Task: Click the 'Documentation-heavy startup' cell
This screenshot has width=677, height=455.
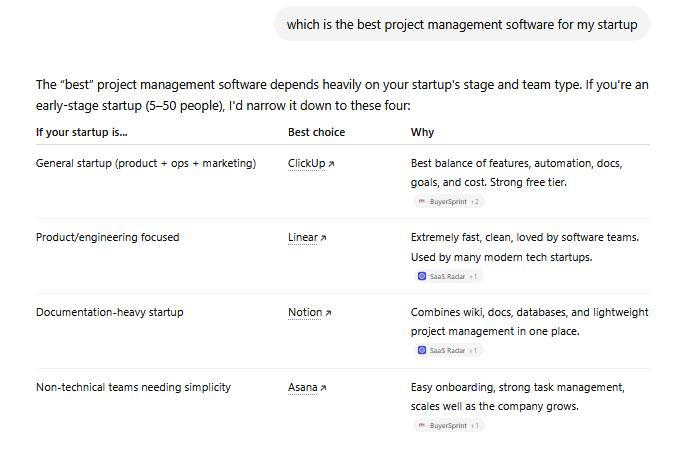Action: click(110, 312)
